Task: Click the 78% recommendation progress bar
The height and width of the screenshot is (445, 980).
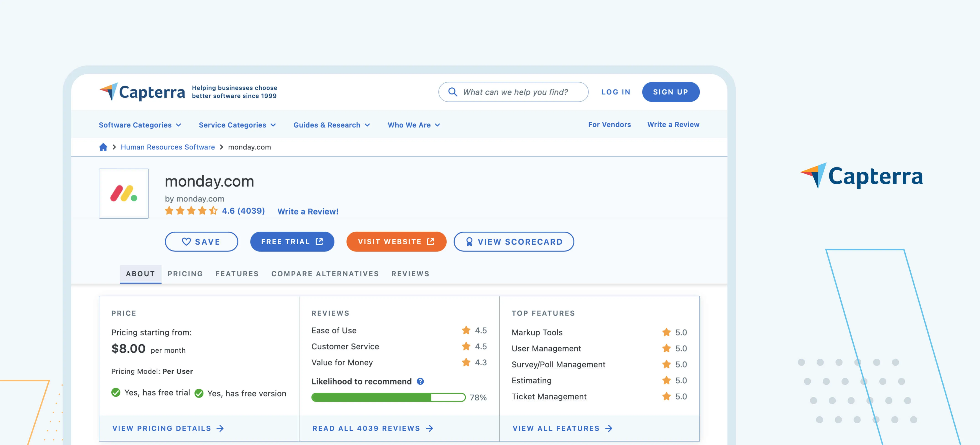Action: 388,397
